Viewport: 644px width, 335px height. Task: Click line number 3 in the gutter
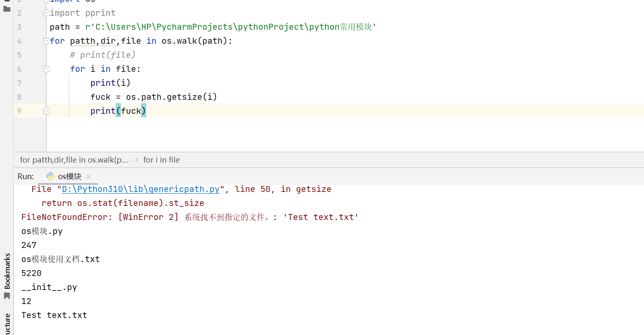tap(19, 27)
